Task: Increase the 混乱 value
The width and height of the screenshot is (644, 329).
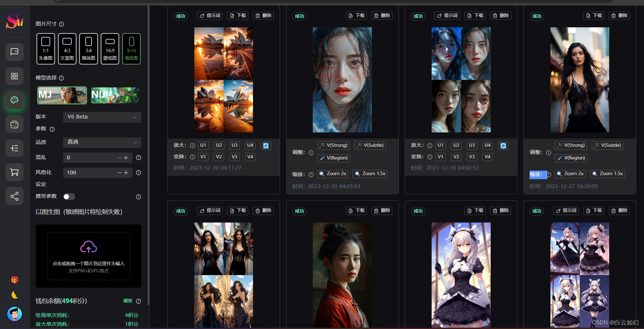Action: tap(126, 158)
